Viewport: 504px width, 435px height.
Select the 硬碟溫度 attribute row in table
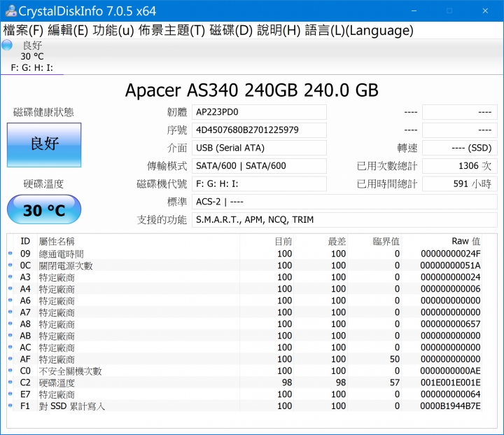[244, 382]
